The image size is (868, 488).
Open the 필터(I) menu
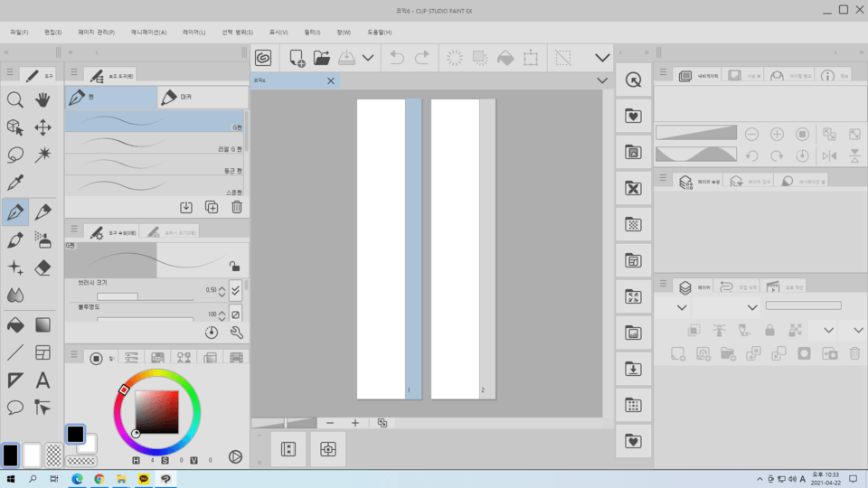click(312, 33)
